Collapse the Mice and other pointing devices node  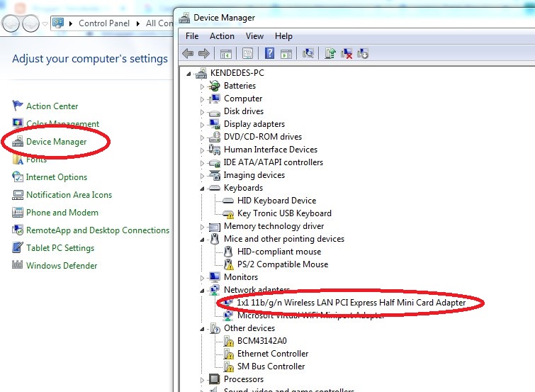[x=202, y=240]
